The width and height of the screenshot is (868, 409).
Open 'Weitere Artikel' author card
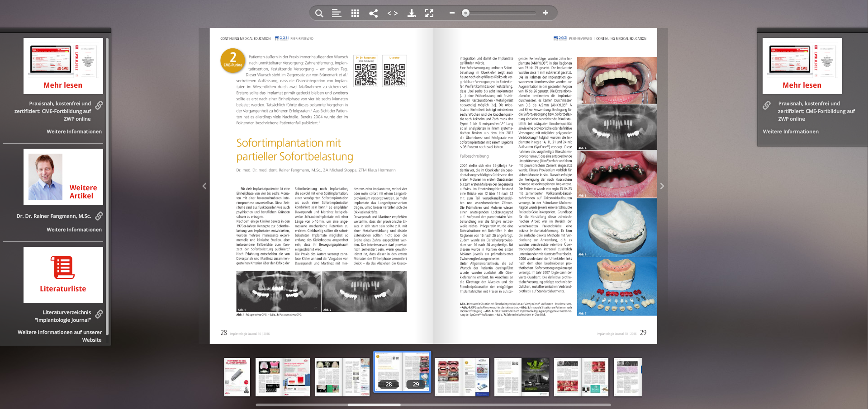click(63, 177)
